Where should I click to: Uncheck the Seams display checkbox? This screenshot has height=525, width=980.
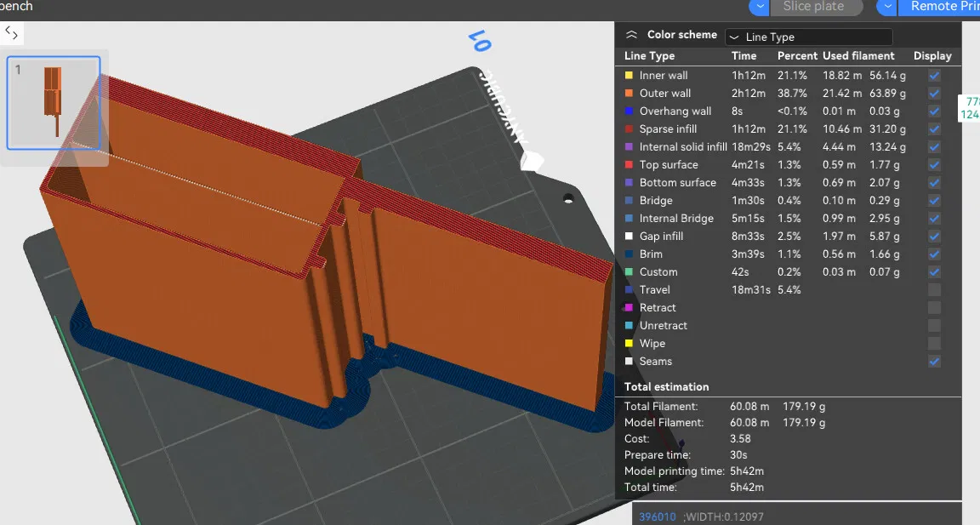pyautogui.click(x=933, y=362)
